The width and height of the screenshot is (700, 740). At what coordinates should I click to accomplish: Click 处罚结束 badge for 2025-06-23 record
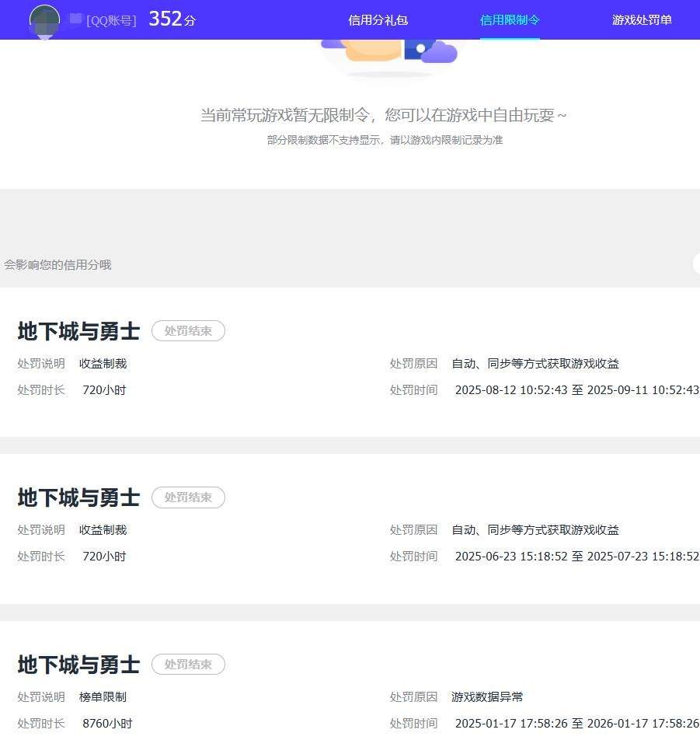(x=188, y=497)
